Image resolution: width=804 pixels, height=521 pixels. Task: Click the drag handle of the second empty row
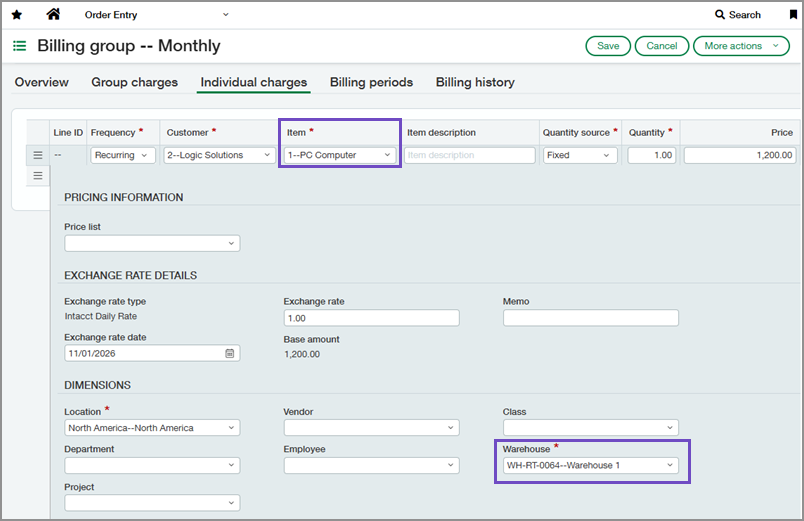(x=38, y=175)
